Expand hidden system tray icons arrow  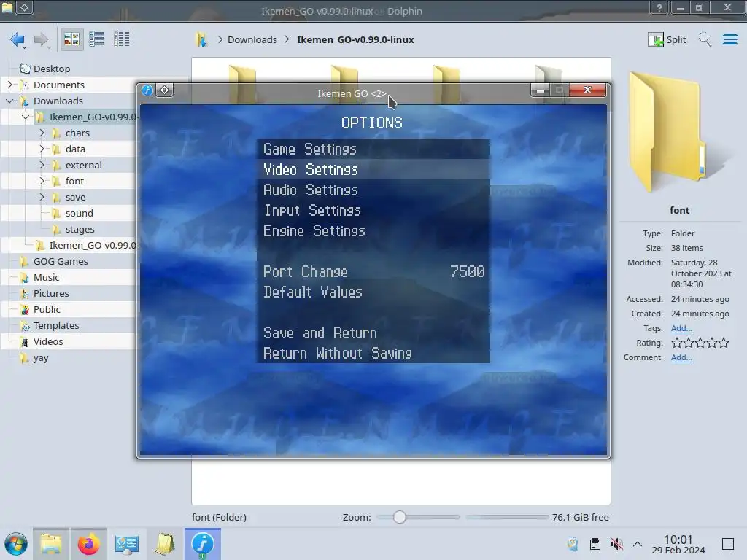(638, 544)
